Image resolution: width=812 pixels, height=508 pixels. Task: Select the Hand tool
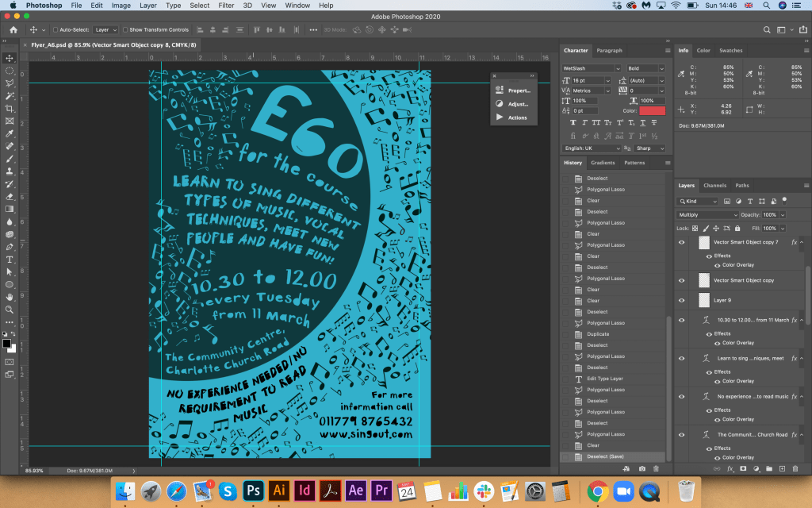10,297
